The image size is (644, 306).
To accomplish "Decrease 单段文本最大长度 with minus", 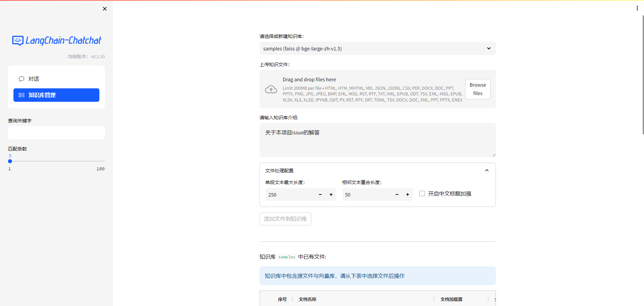I will (320, 194).
